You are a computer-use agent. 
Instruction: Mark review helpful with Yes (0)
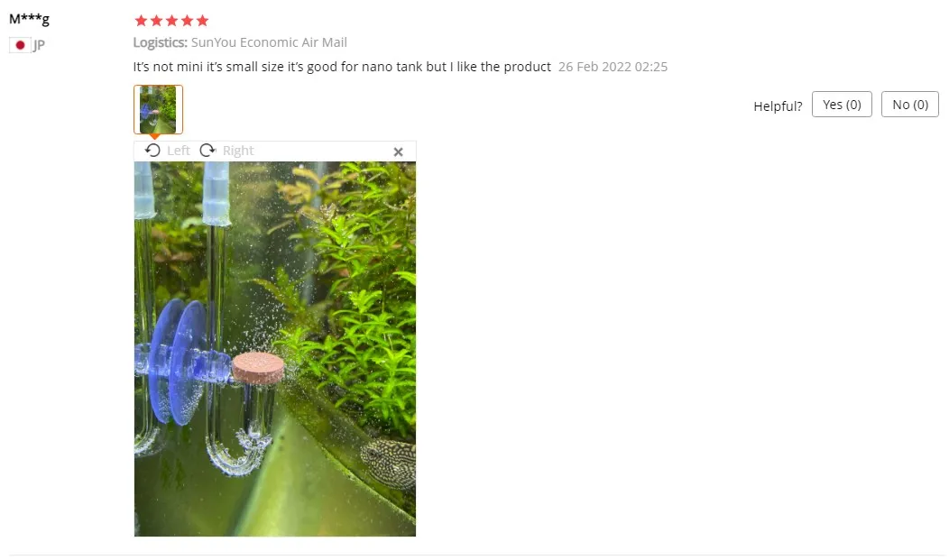click(842, 104)
